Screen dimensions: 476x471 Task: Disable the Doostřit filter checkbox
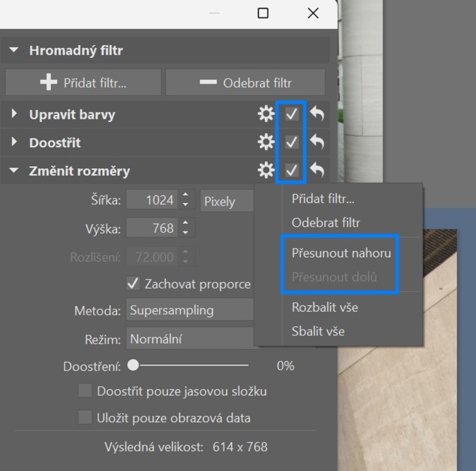coord(291,142)
